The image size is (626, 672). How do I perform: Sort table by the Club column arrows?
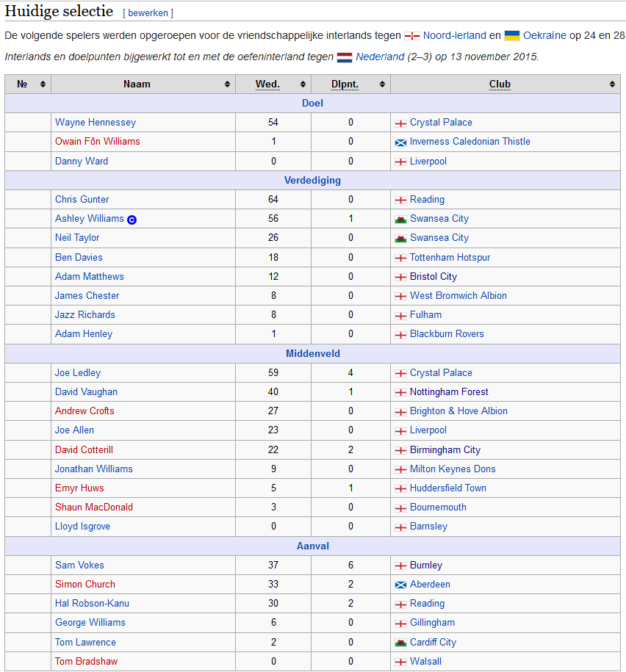612,84
